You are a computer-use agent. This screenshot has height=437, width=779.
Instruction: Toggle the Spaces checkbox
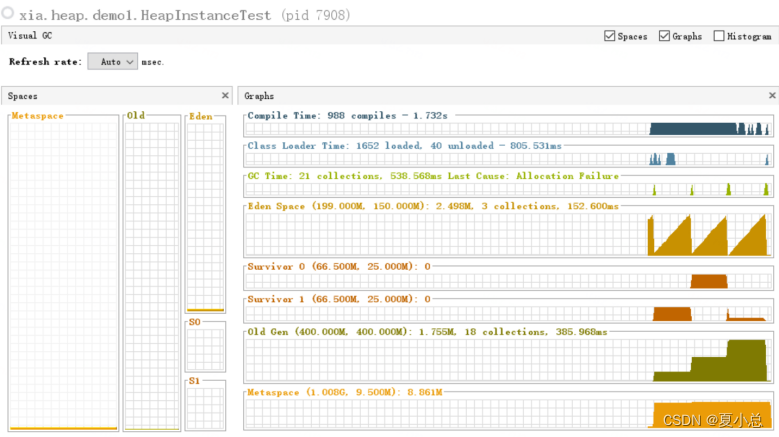click(x=610, y=36)
